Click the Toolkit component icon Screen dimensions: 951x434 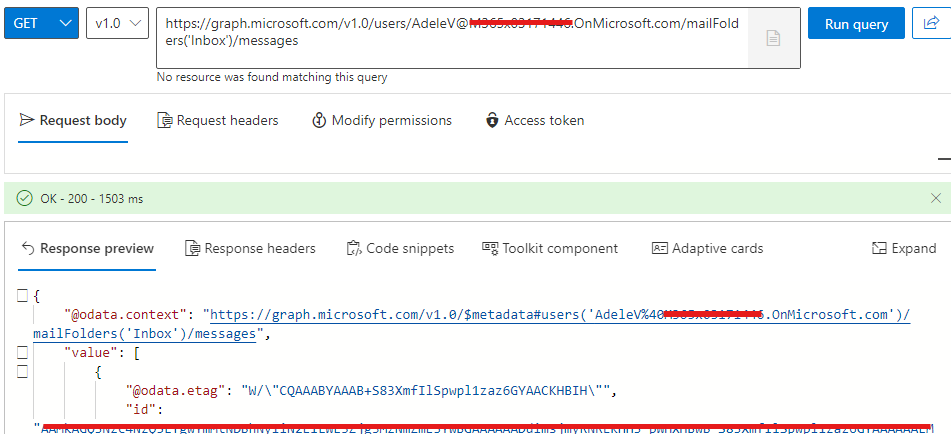point(490,247)
